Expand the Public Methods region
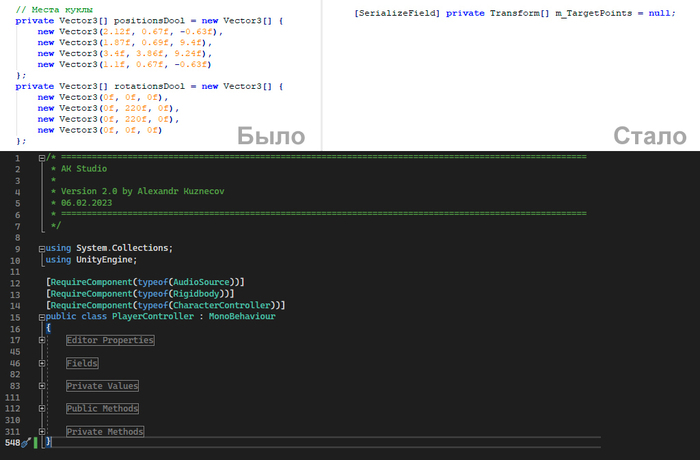700x460 pixels. (42, 408)
